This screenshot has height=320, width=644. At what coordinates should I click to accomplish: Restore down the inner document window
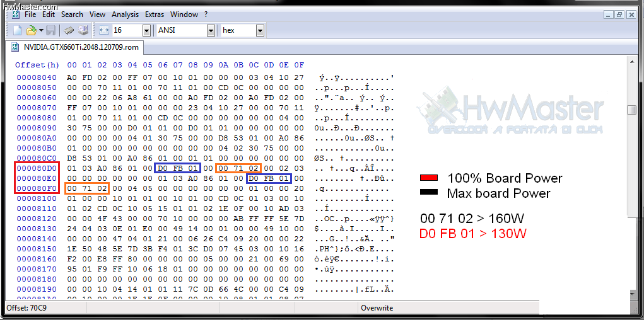(x=619, y=14)
